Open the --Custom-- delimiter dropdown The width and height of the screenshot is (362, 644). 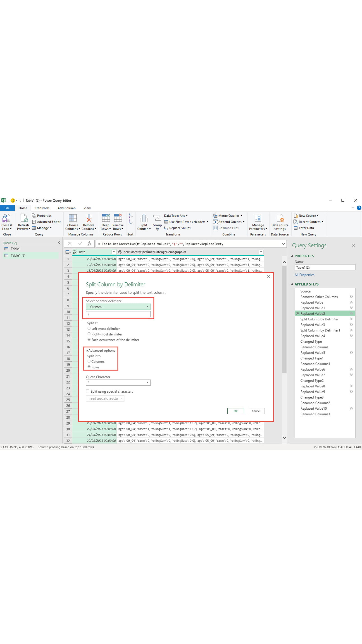click(147, 307)
